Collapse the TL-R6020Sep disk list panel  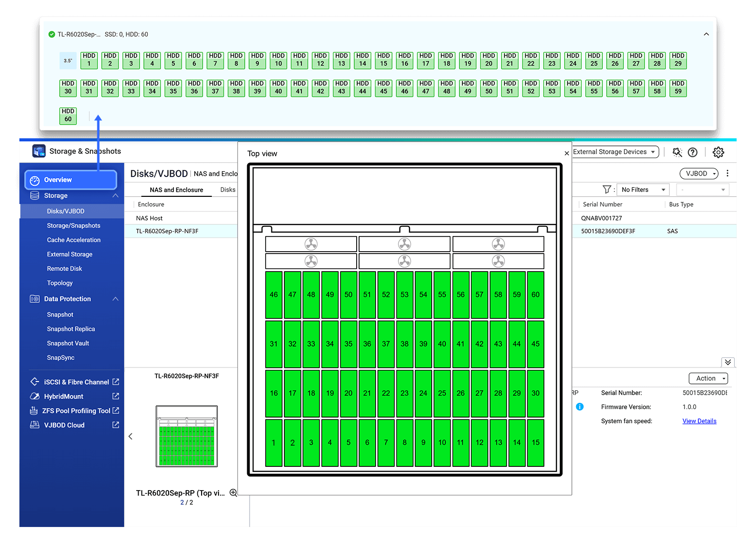pos(706,34)
